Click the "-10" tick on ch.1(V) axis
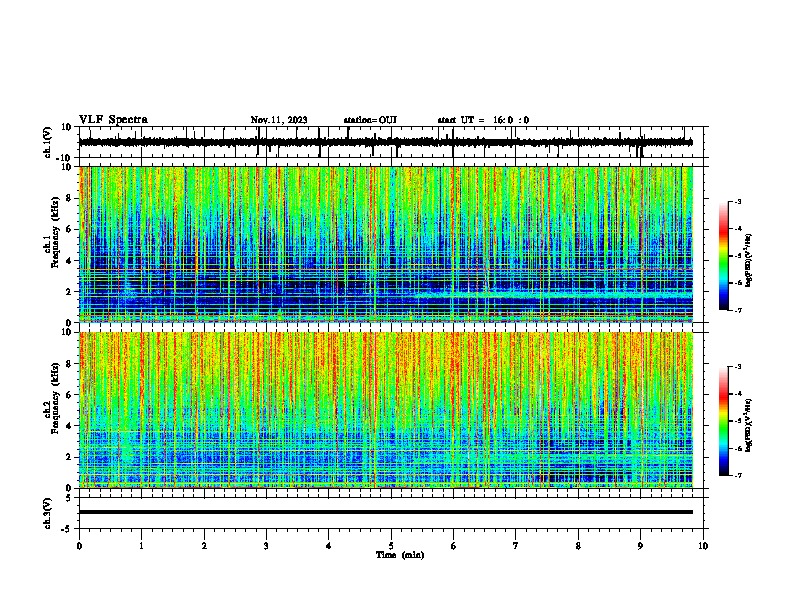Viewport: 792px width, 612px height. (65, 158)
